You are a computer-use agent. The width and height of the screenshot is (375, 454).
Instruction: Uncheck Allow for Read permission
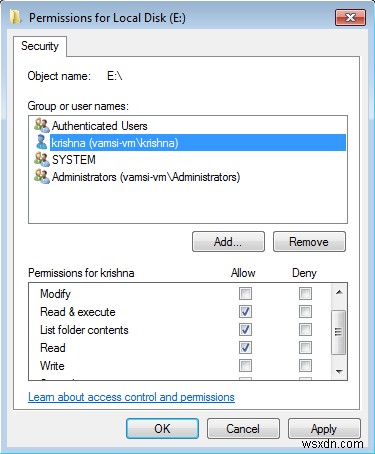click(x=245, y=348)
